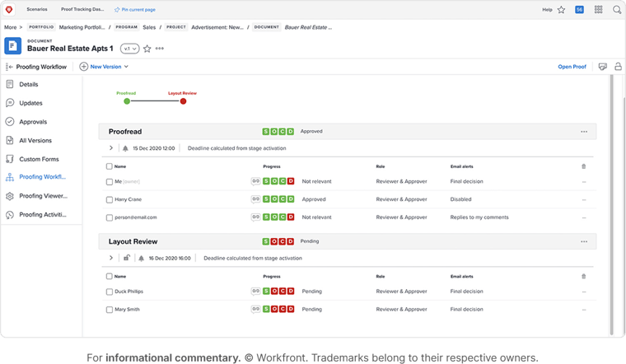Image resolution: width=626 pixels, height=364 pixels.
Task: Click the plus icon for New Version
Action: (x=83, y=67)
